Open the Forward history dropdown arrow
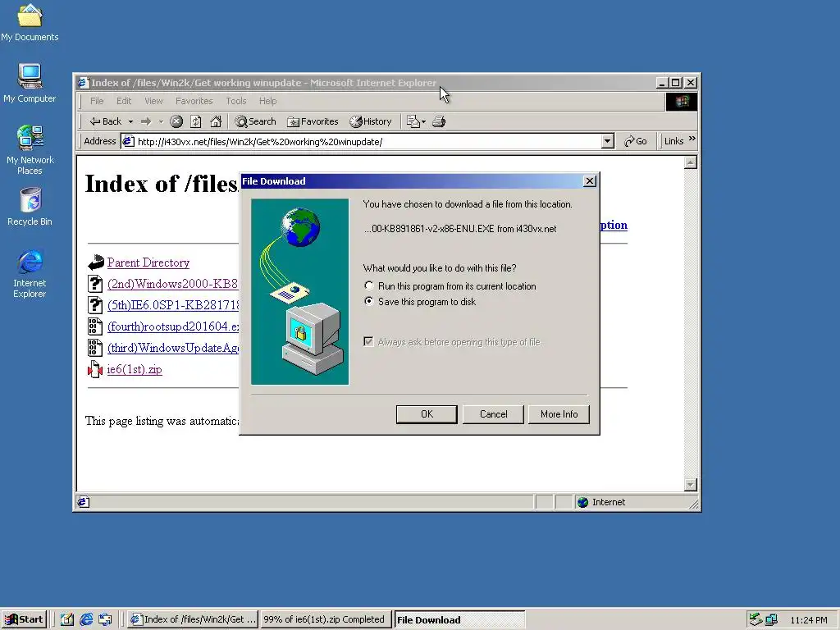This screenshot has width=840, height=630. point(160,121)
